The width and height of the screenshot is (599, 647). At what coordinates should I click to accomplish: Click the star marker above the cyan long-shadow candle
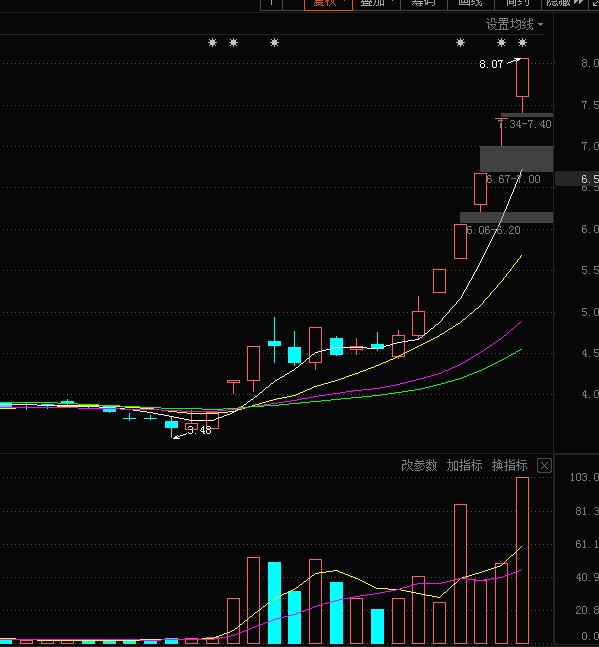tap(274, 43)
